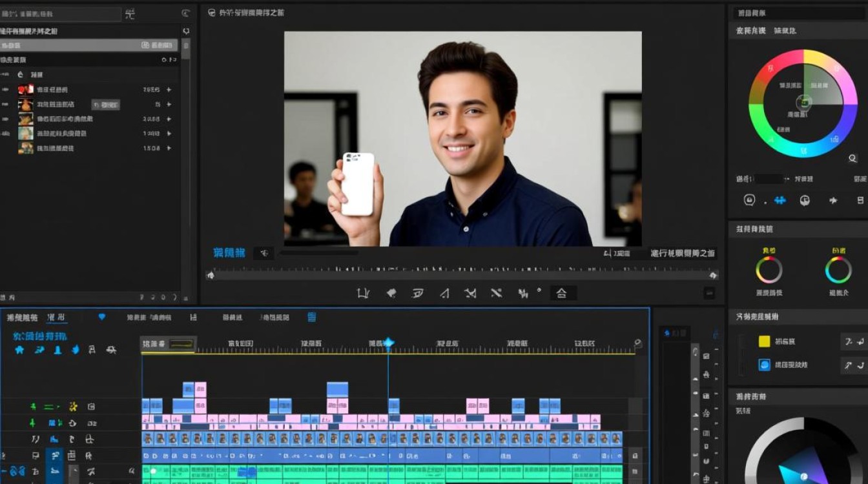Toggle the yellow icon in the top track header

click(x=73, y=407)
